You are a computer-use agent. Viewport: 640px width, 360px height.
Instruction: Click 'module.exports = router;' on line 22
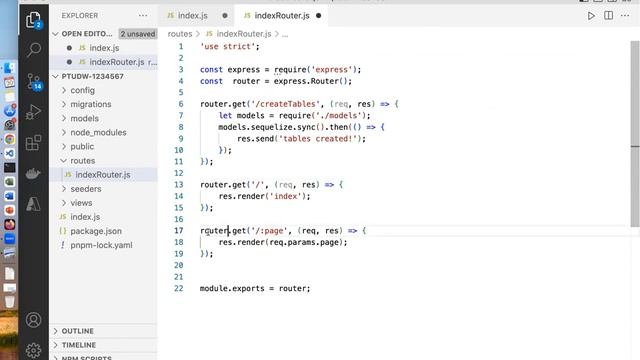255,289
